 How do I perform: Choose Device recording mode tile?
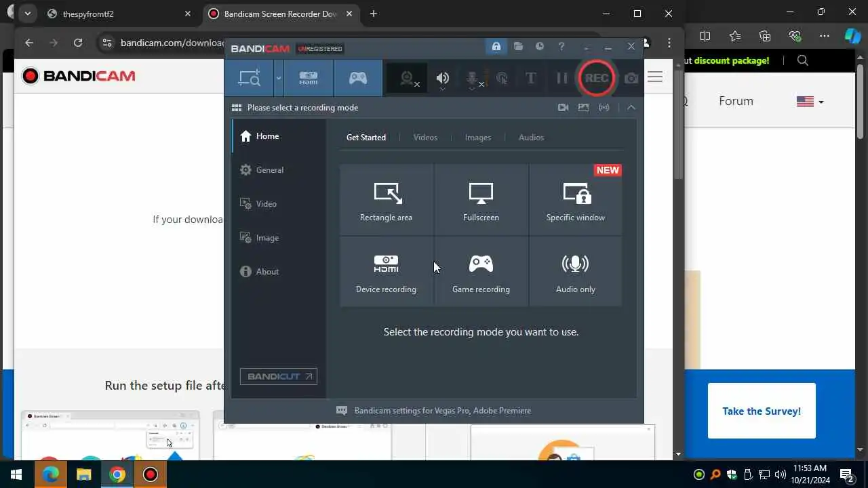pyautogui.click(x=387, y=272)
